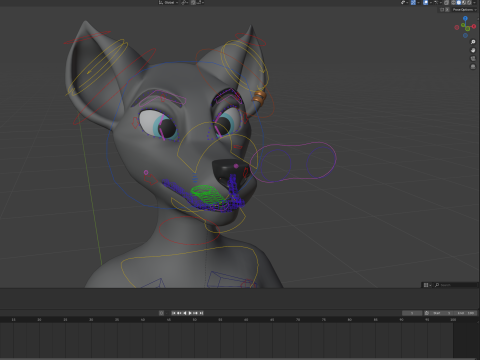The width and height of the screenshot is (480, 360).
Task: Switch to rendered shading mode
Action: tap(469, 2)
